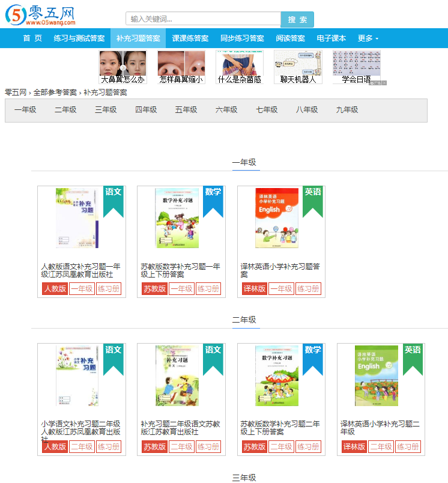Image resolution: width=448 pixels, height=483 pixels.
Task: Click the 搜索 search button
Action: point(297,19)
